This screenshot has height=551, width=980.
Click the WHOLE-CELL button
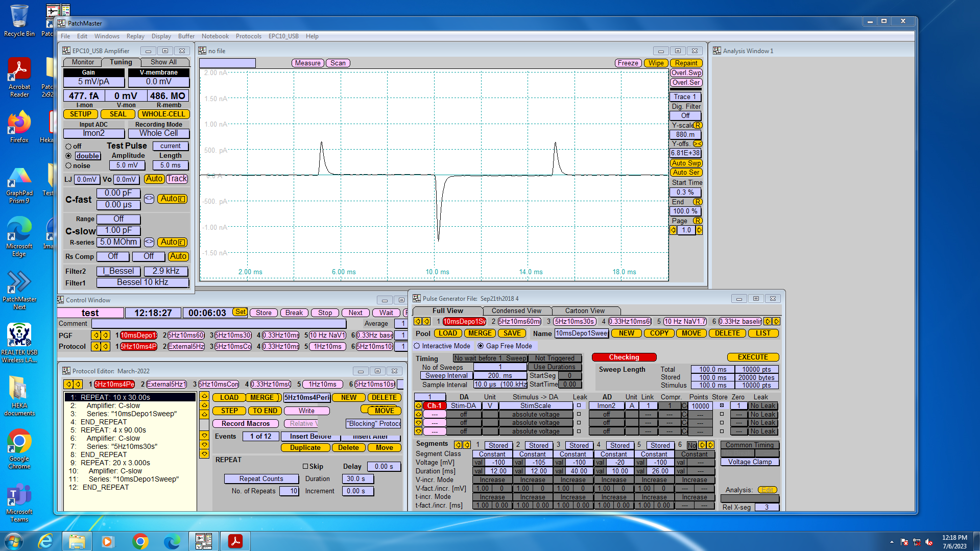tap(163, 114)
